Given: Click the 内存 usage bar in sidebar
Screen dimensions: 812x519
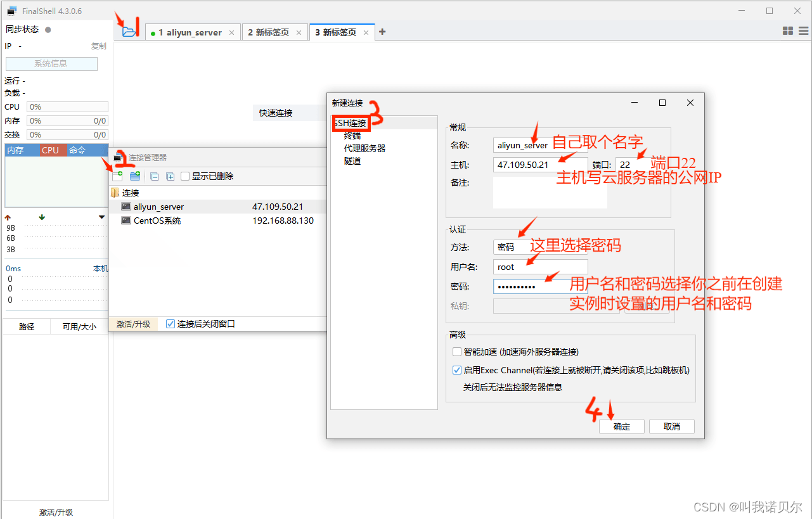Looking at the screenshot, I should pyautogui.click(x=67, y=120).
